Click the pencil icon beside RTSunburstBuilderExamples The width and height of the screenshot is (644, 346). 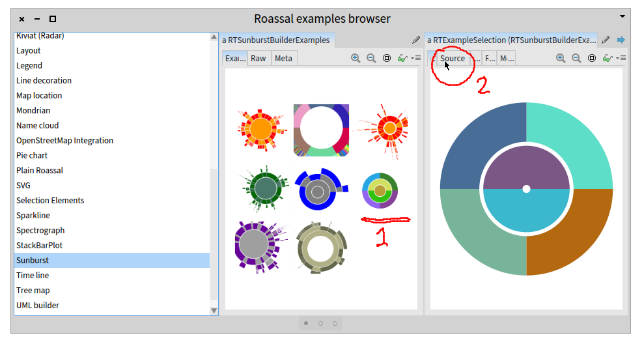point(416,40)
